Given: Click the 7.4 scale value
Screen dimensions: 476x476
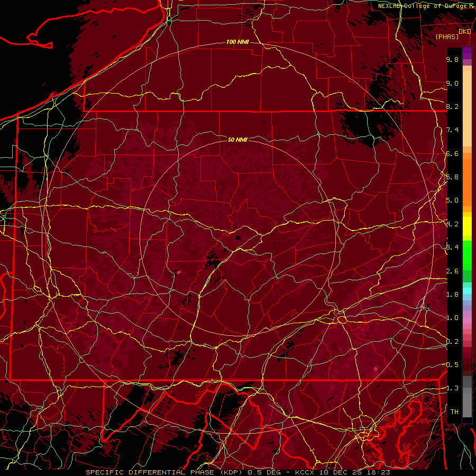Looking at the screenshot, I should pos(452,130).
